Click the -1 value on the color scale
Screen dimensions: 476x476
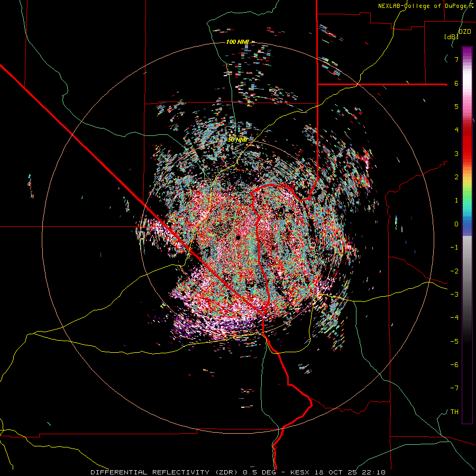pos(454,248)
